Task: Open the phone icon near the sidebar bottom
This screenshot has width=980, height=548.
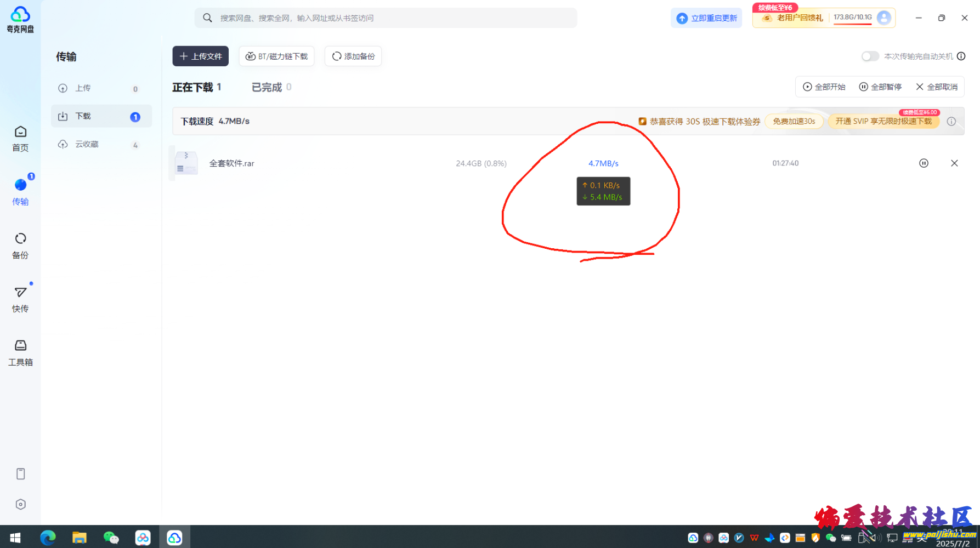Action: [20, 473]
